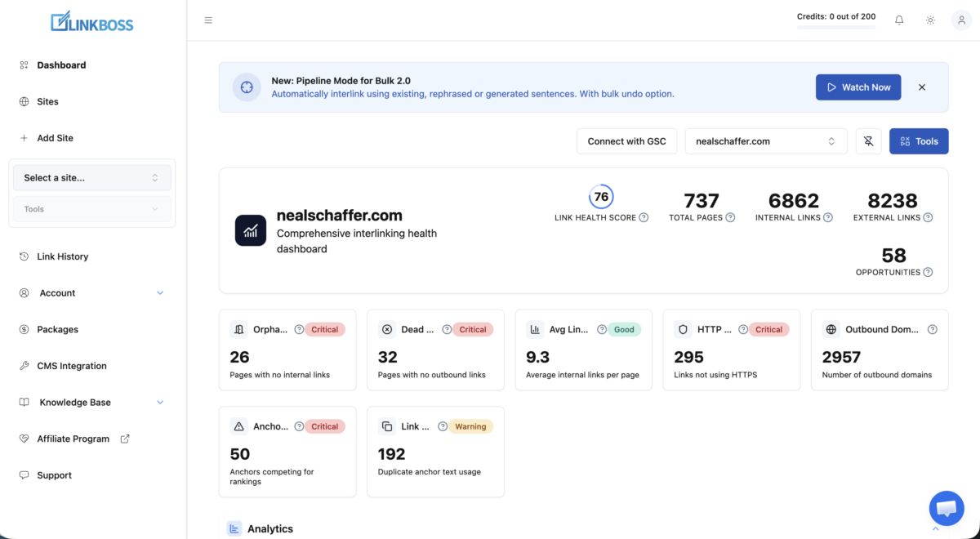Open the Orphan pages card icon

[x=239, y=330]
